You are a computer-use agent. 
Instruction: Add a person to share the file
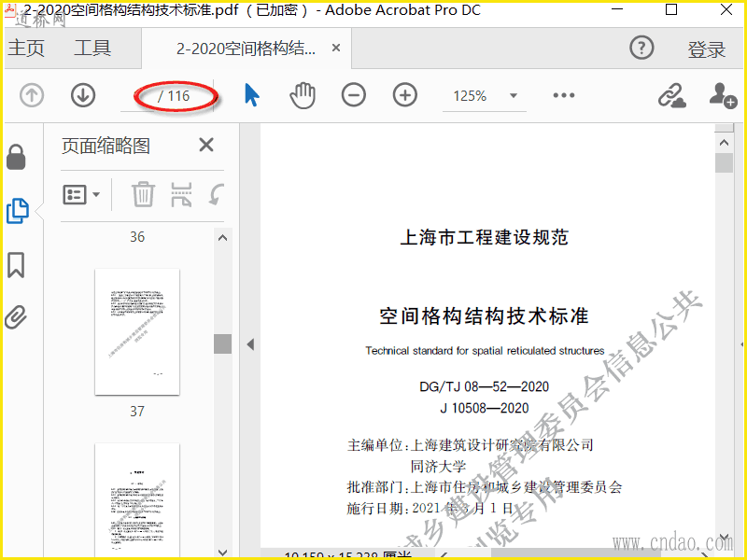(723, 95)
